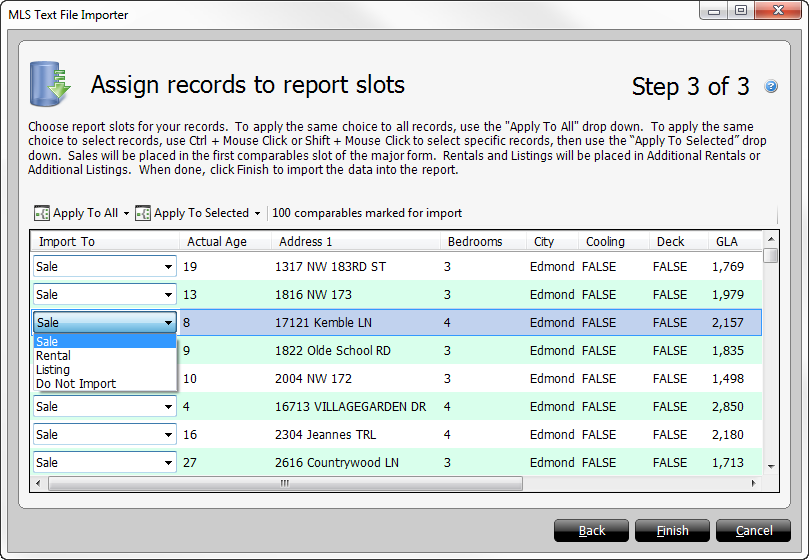Select the 2616 Countrywood LN row
This screenshot has height=560, width=809.
tap(337, 463)
